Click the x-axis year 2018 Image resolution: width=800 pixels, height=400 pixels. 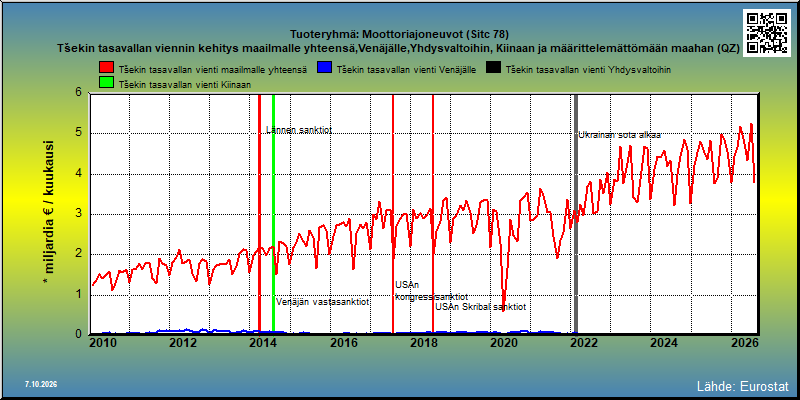pyautogui.click(x=423, y=343)
